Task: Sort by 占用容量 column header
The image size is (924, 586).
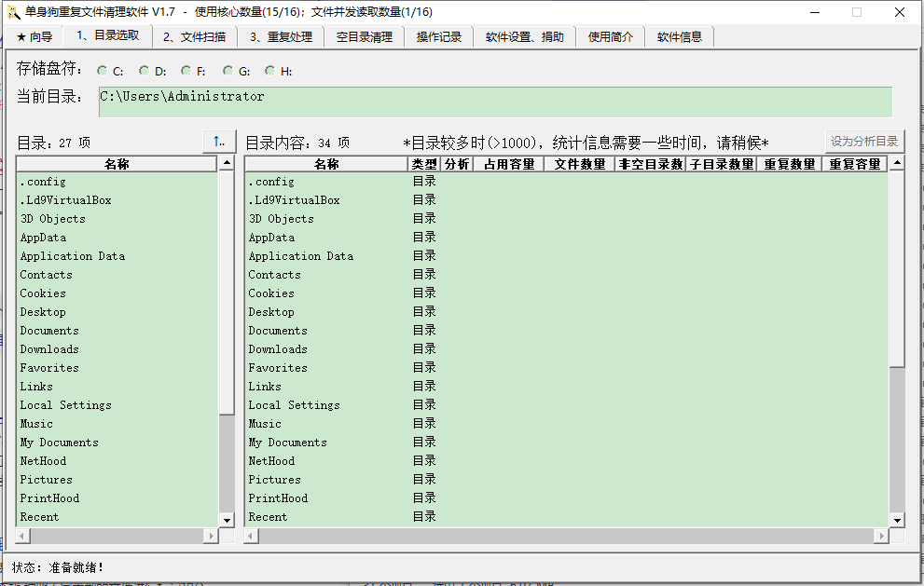Action: [x=509, y=164]
